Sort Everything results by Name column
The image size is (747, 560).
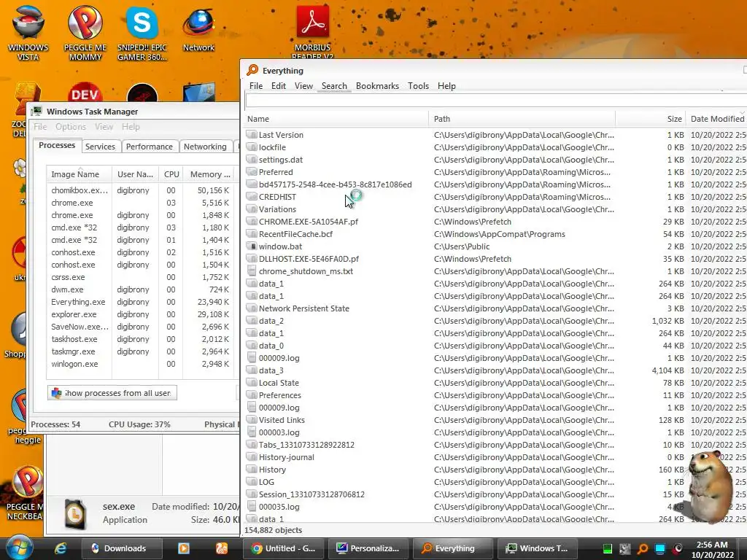(x=336, y=119)
